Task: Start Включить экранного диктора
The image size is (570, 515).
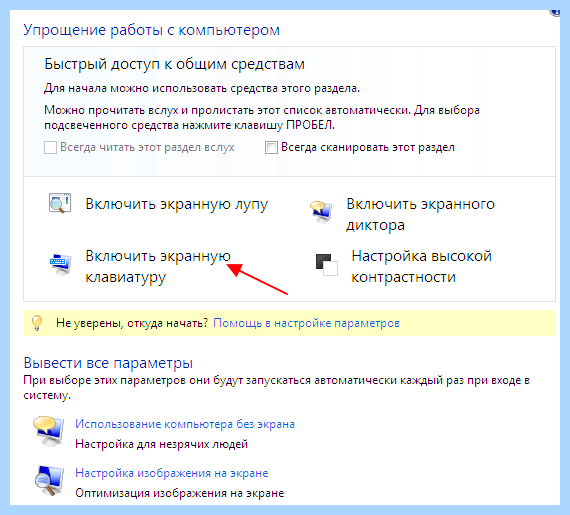Action: point(420,214)
